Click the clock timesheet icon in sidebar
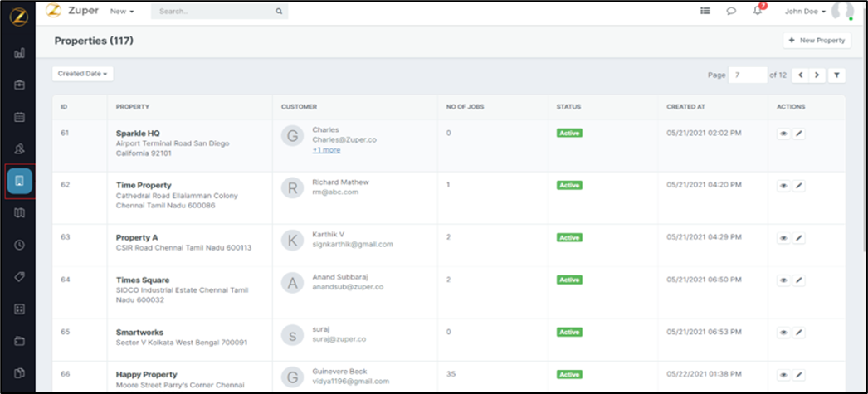The width and height of the screenshot is (868, 394). tap(19, 246)
